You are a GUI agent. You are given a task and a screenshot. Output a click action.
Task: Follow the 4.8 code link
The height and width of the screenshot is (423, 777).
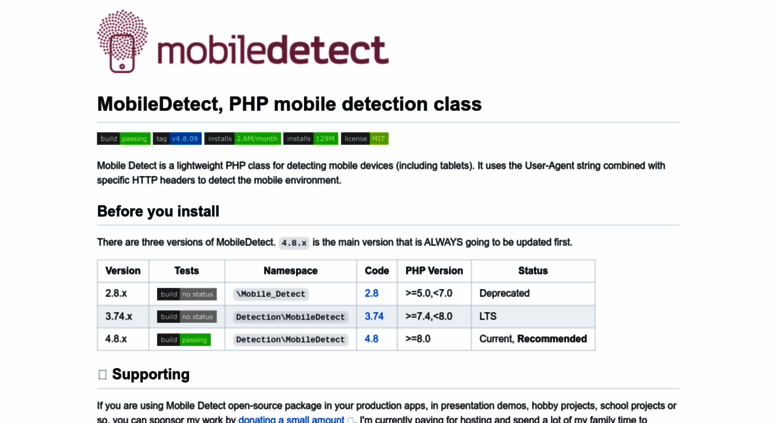tap(372, 339)
